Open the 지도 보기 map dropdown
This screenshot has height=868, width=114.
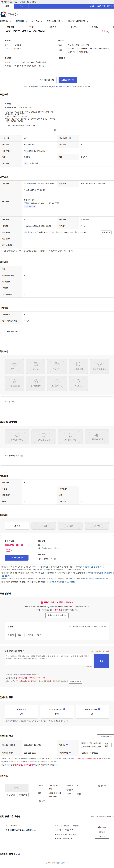coord(106,233)
